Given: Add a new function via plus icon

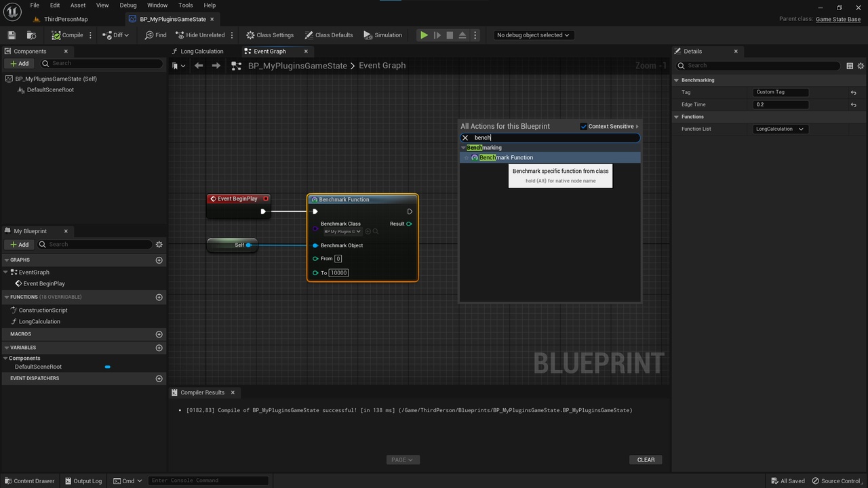Looking at the screenshot, I should (x=159, y=297).
